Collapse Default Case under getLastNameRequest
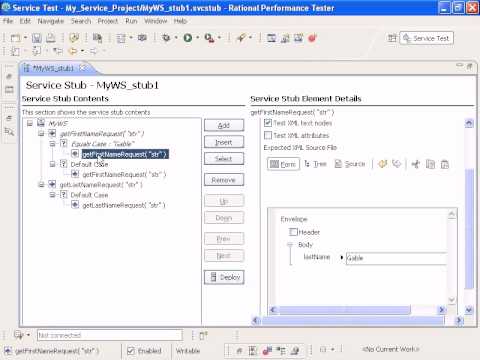 pyautogui.click(x=52, y=195)
